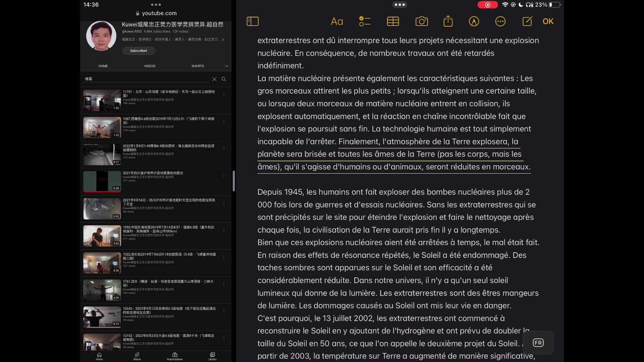
Task: Open the 1587 earthquake video thumbnail
Action: 102,127
